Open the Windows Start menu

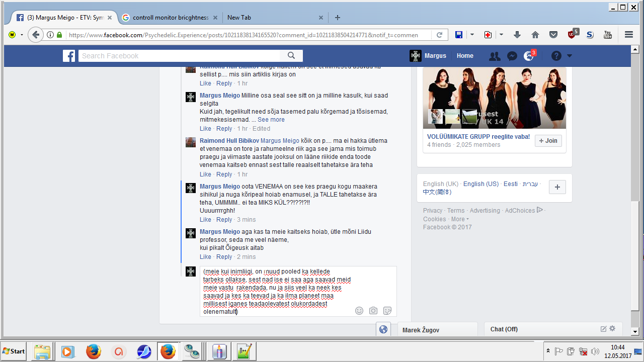[x=14, y=351]
